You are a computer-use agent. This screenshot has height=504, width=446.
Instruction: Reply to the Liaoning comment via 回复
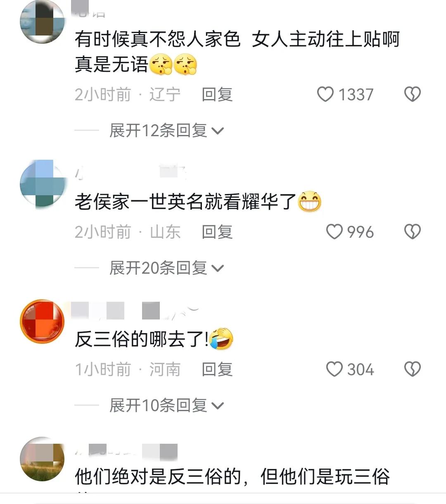pyautogui.click(x=217, y=95)
